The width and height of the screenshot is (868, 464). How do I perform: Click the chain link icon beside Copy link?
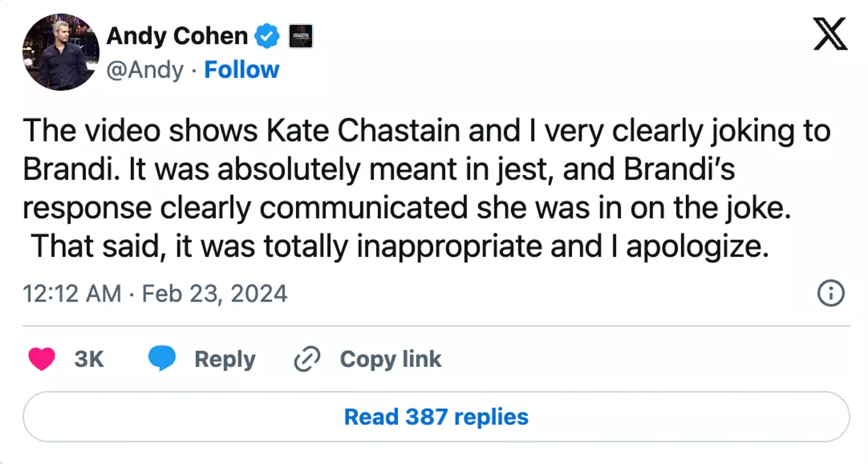point(307,358)
